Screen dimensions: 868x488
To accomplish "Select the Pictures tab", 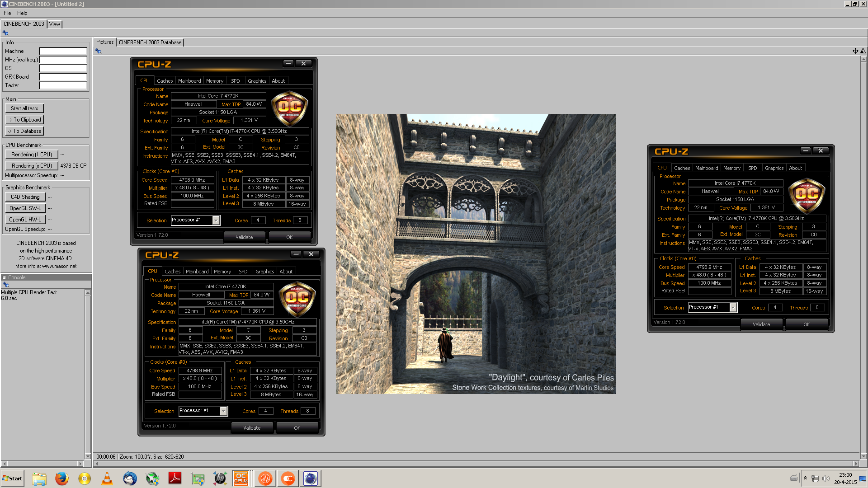I will pyautogui.click(x=105, y=42).
